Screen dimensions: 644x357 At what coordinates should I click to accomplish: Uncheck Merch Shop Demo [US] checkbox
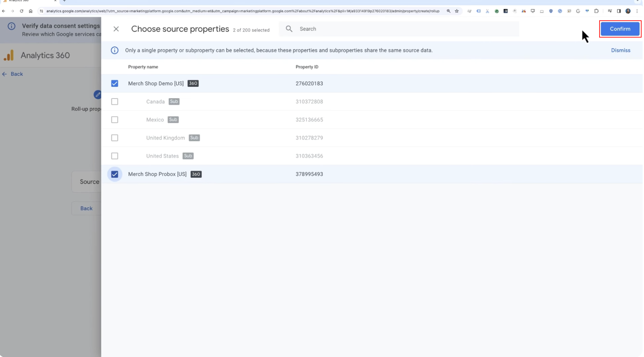tap(115, 84)
